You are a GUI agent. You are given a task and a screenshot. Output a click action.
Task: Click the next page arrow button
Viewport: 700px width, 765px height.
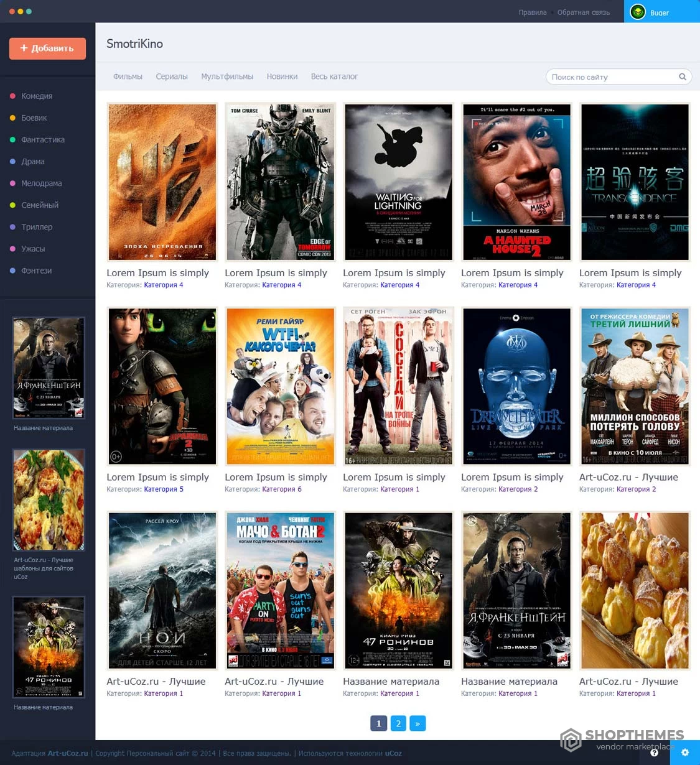pos(418,723)
